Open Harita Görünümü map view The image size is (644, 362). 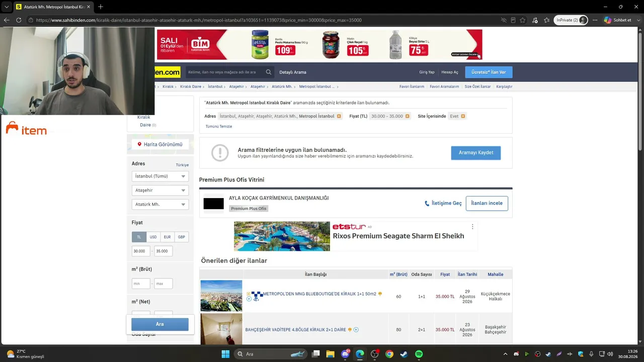[x=160, y=144]
